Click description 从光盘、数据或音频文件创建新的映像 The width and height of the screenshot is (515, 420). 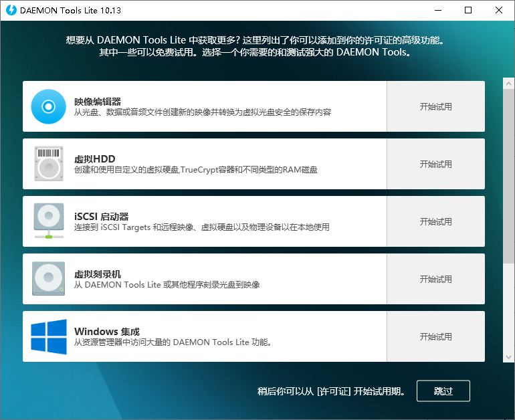click(203, 112)
